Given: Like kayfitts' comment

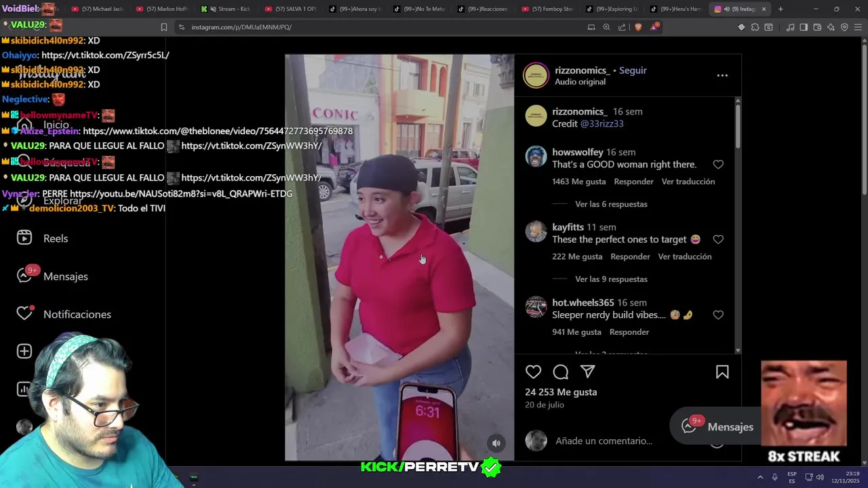Looking at the screenshot, I should (718, 239).
